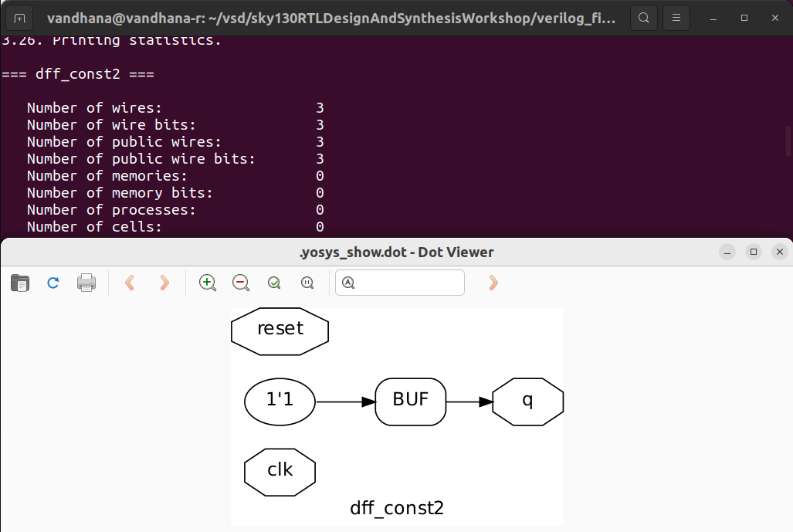793x532 pixels.
Task: Activate the terminal search magnifier
Action: coord(644,18)
